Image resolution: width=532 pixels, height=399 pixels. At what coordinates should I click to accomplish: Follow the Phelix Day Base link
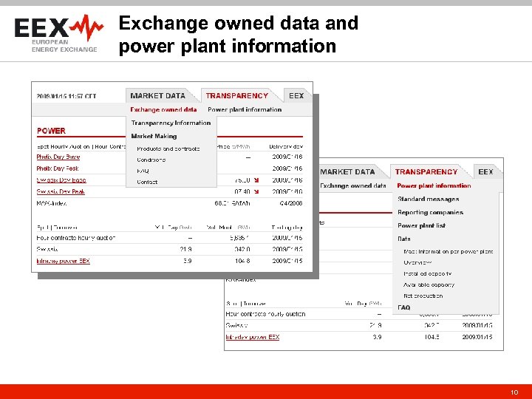(58, 157)
